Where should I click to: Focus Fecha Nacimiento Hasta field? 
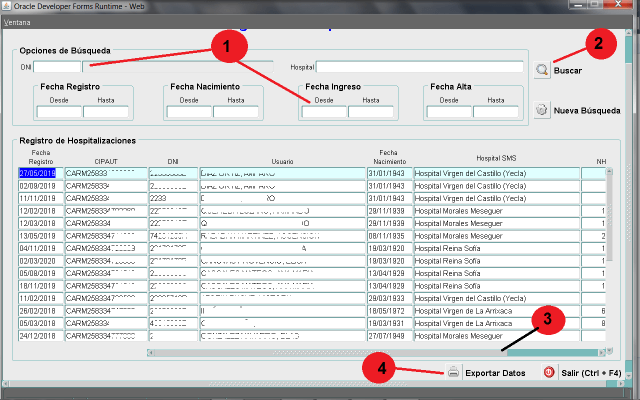(236, 112)
